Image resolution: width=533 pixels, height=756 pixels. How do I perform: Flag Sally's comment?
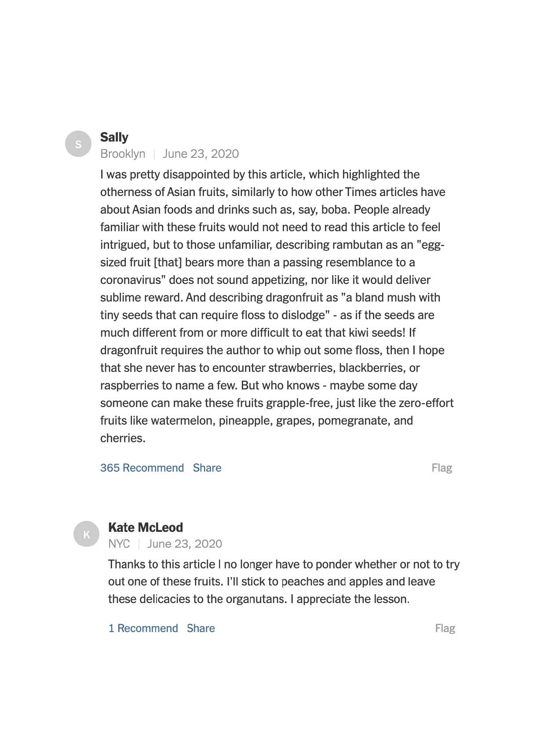click(442, 468)
